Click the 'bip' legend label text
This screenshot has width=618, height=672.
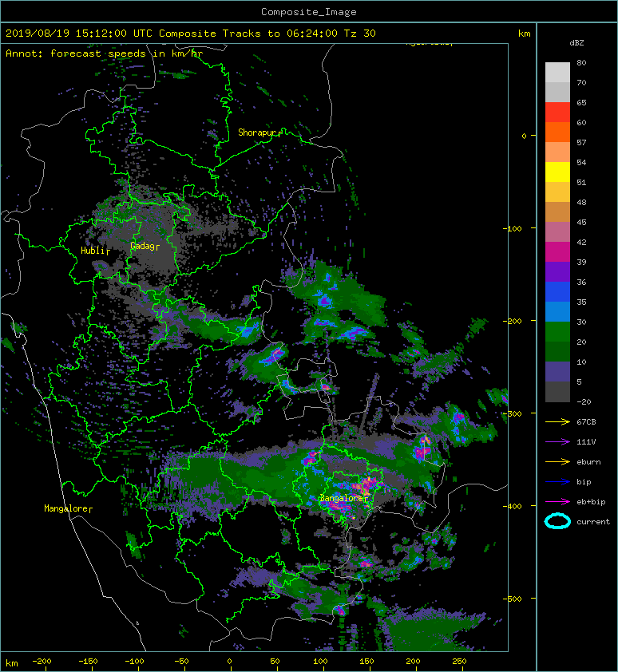coord(584,482)
